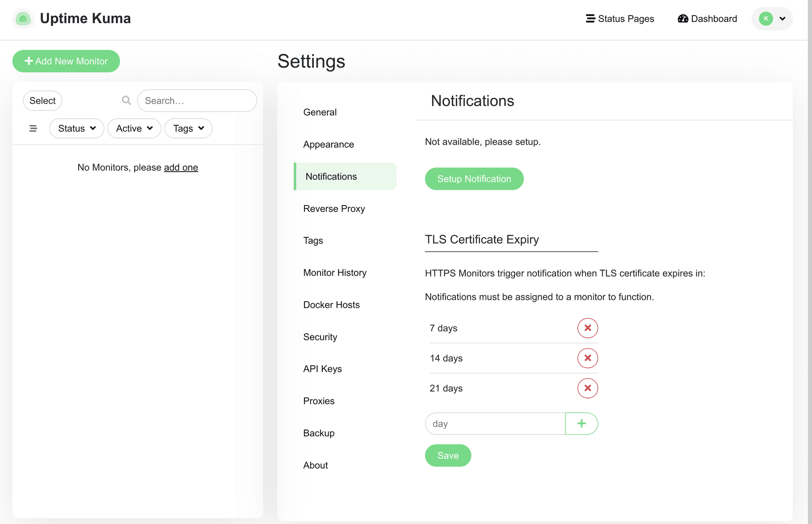This screenshot has width=812, height=524.
Task: Click the day number input field
Action: (x=495, y=424)
